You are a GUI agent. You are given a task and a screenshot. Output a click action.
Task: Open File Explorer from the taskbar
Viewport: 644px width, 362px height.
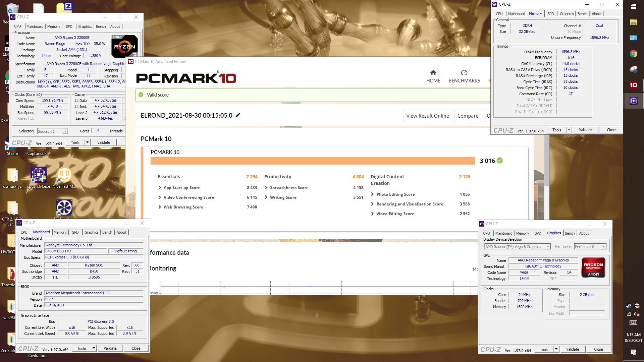[634, 22]
